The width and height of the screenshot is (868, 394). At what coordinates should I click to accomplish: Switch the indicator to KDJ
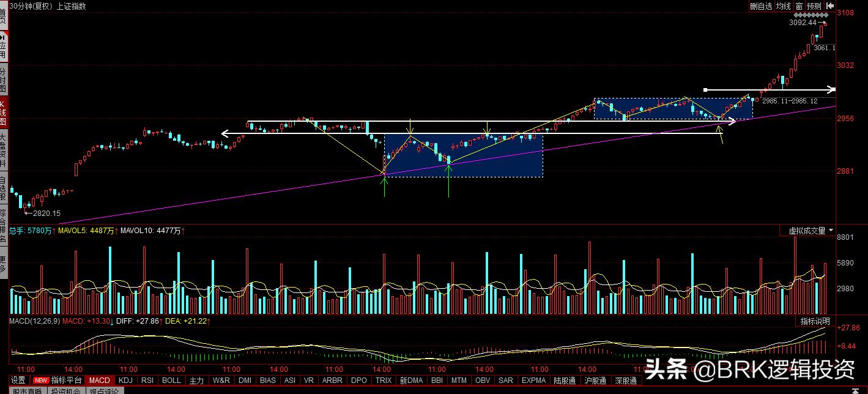click(x=125, y=381)
